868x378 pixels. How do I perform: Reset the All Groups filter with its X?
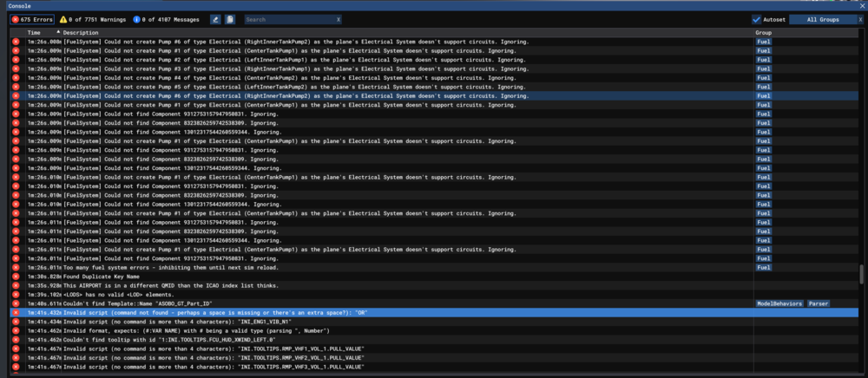point(860,19)
